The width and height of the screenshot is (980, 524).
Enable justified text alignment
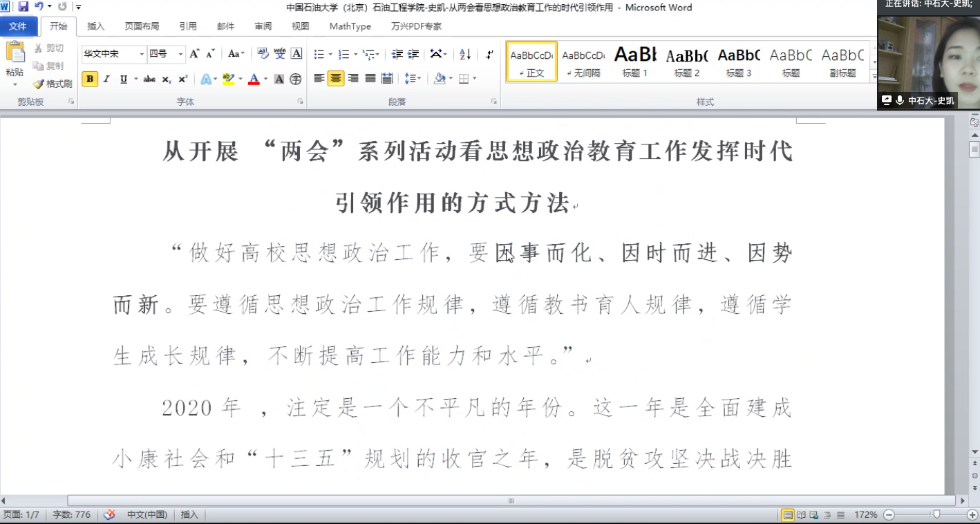tap(370, 78)
